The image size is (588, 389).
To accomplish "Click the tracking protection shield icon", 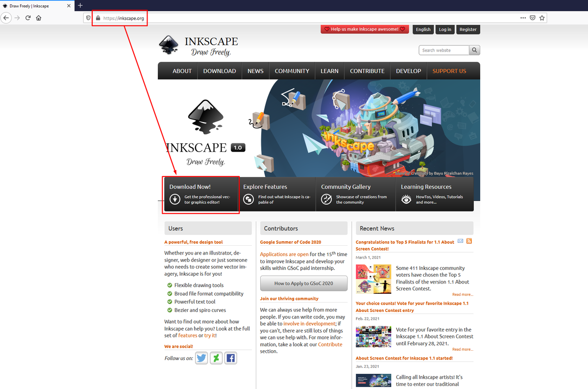I will tap(89, 18).
